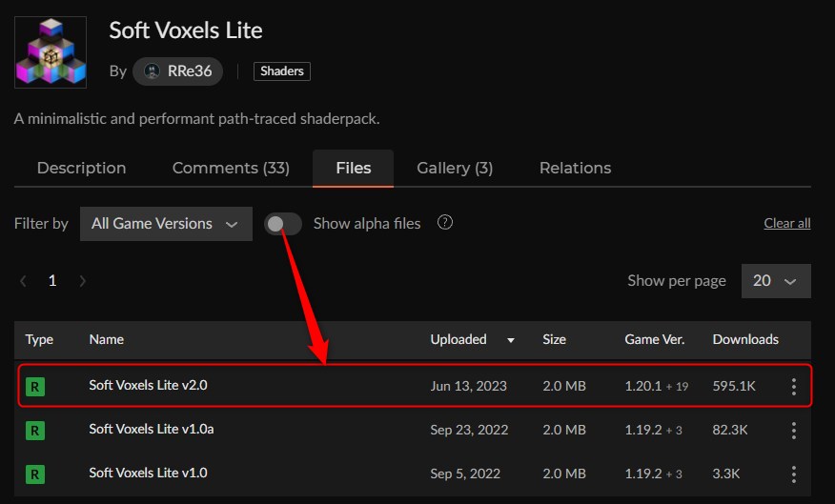Switch to the Relations tab

point(575,169)
